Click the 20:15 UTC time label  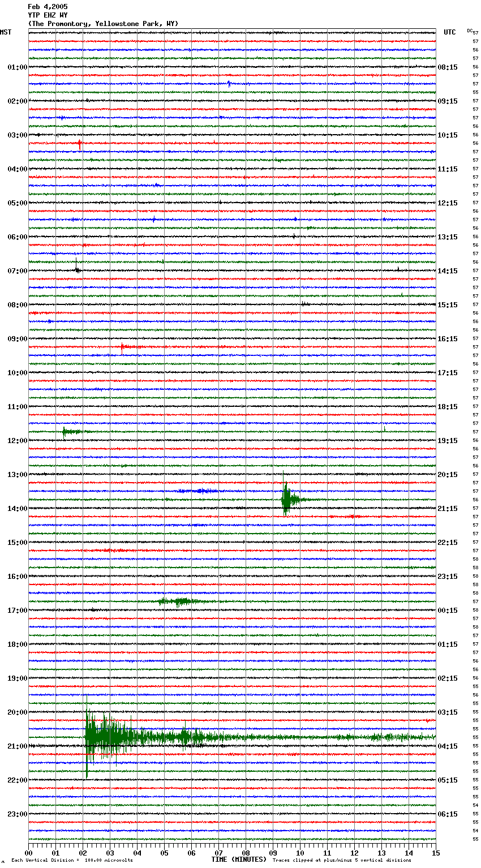(x=448, y=475)
